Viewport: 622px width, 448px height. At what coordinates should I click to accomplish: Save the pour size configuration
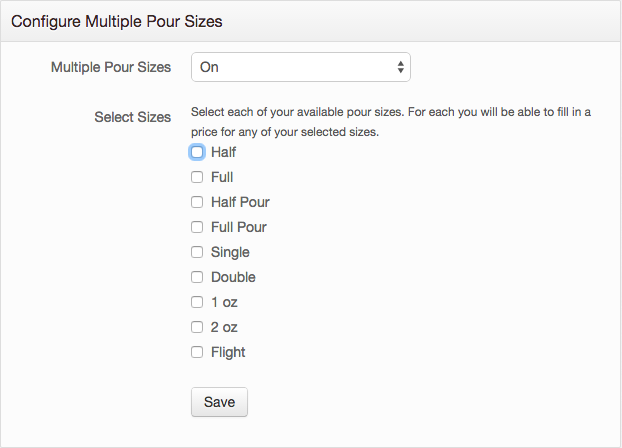pyautogui.click(x=219, y=402)
